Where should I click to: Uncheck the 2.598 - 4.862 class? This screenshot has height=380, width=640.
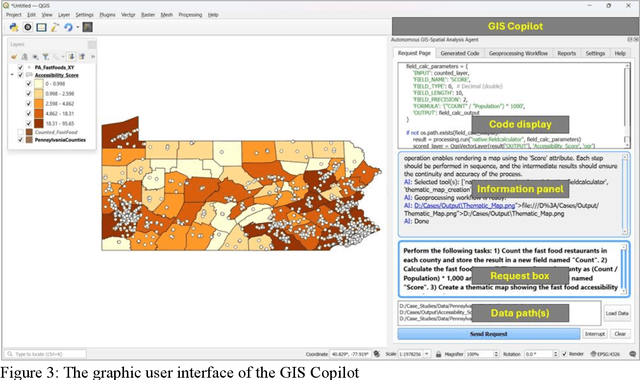(29, 104)
